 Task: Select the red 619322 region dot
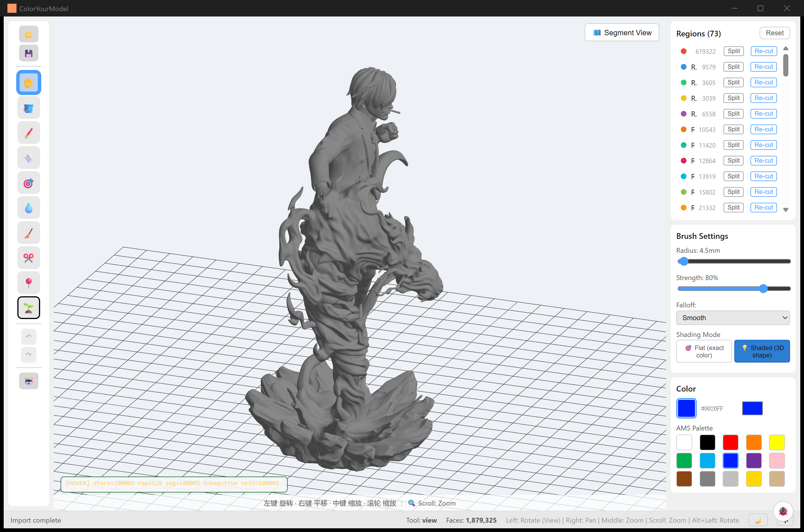tap(684, 51)
